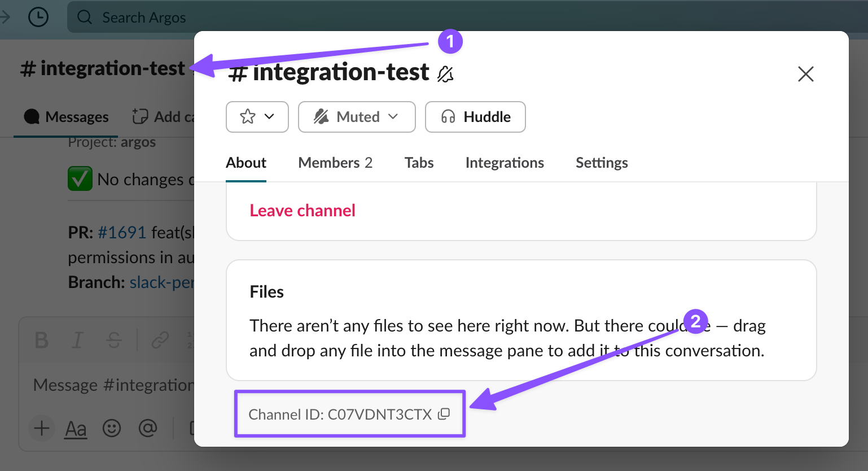The width and height of the screenshot is (868, 471).
Task: Start a Huddle in the channel
Action: click(475, 117)
